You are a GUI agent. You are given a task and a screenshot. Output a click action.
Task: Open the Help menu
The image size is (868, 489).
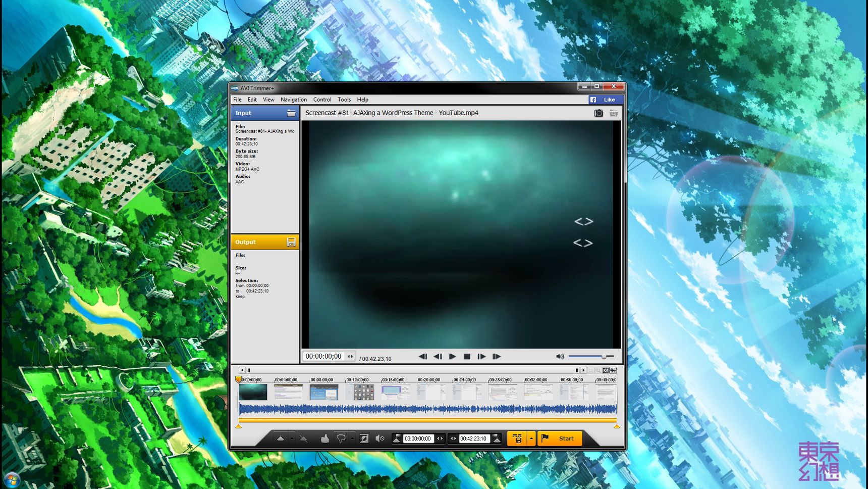[363, 100]
